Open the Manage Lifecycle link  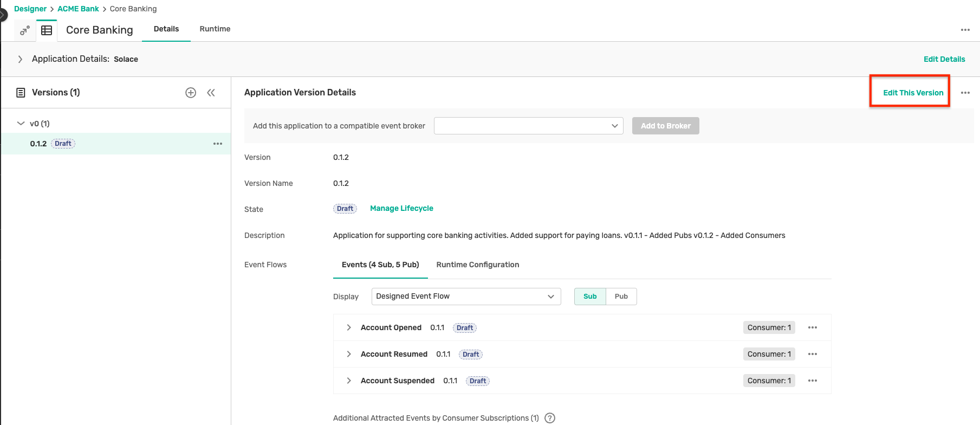(x=401, y=208)
